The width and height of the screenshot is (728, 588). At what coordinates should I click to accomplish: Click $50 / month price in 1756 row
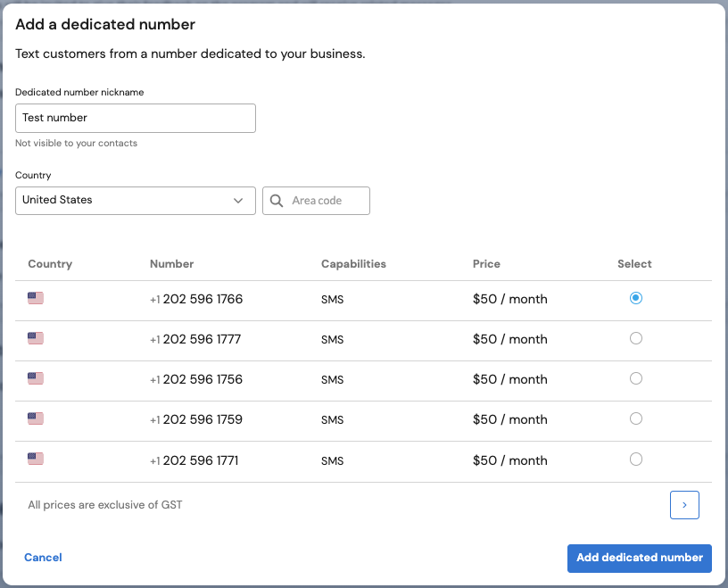click(510, 379)
